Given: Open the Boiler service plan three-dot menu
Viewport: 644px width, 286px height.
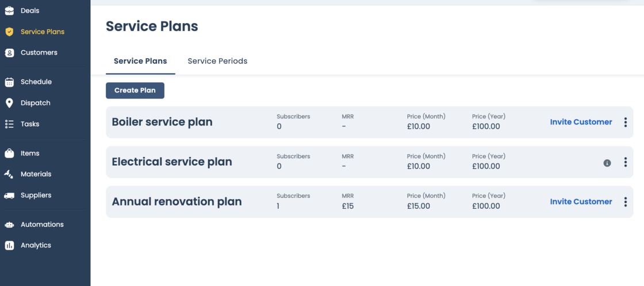Looking at the screenshot, I should click(626, 122).
